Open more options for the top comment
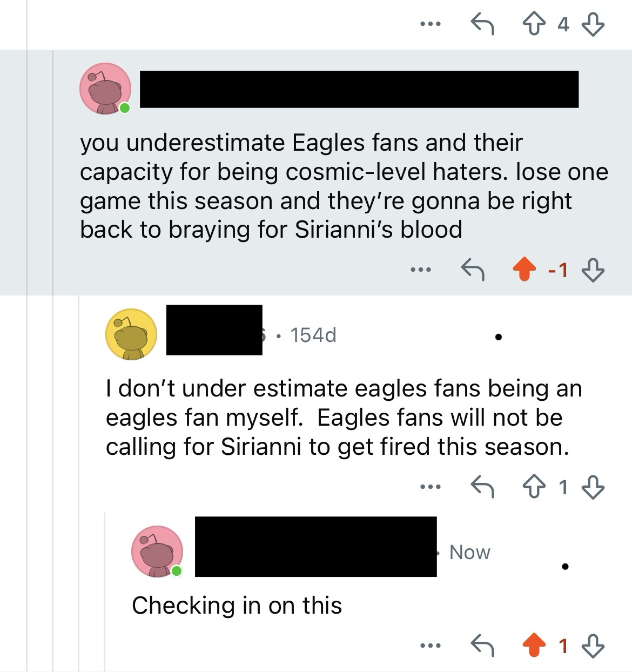Image resolution: width=632 pixels, height=672 pixels. pos(431,24)
